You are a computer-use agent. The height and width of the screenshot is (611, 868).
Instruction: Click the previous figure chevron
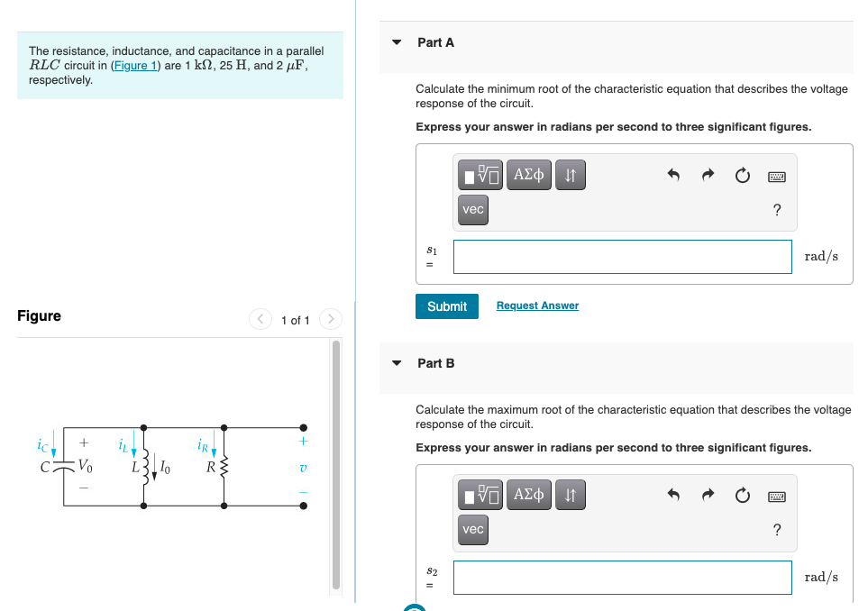click(x=260, y=319)
